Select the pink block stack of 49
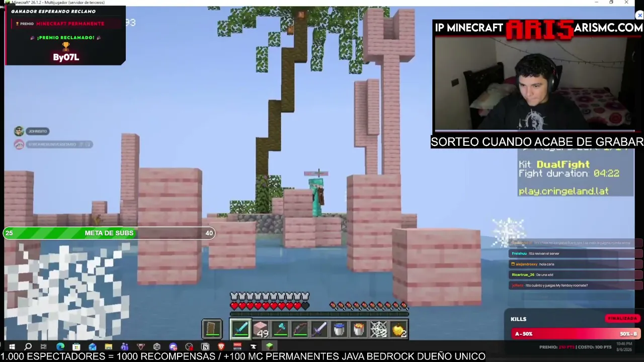 [261, 329]
